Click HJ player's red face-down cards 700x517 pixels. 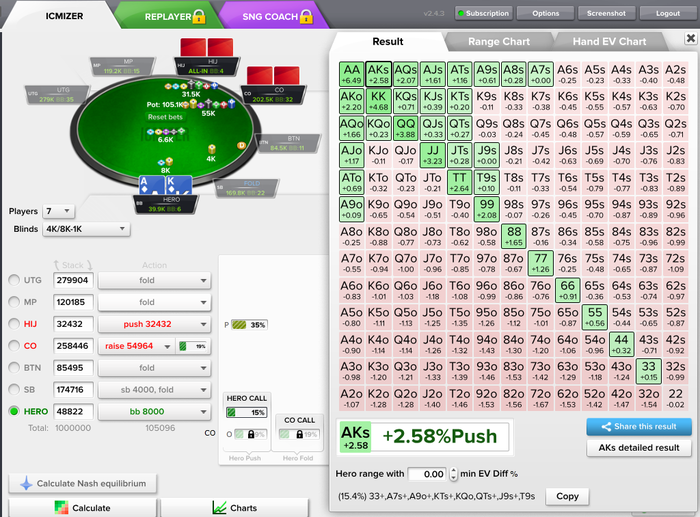[207, 47]
